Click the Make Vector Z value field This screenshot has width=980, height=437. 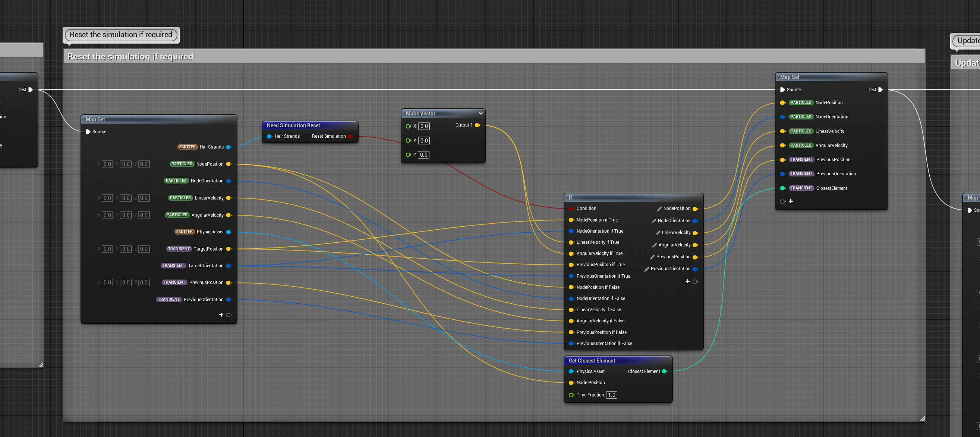(x=423, y=154)
